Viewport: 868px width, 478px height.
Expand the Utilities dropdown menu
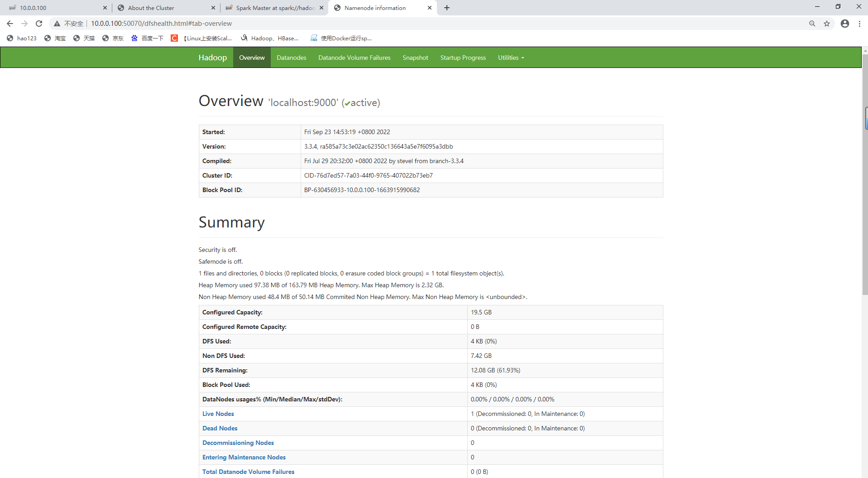point(511,58)
